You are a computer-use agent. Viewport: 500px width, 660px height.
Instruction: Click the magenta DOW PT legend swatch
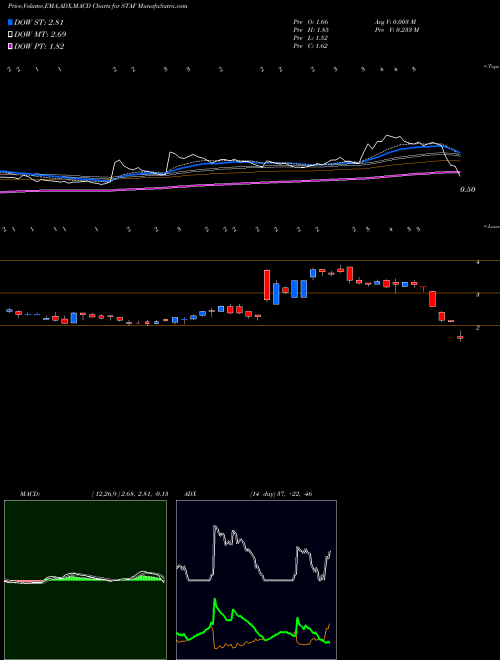pyautogui.click(x=10, y=46)
